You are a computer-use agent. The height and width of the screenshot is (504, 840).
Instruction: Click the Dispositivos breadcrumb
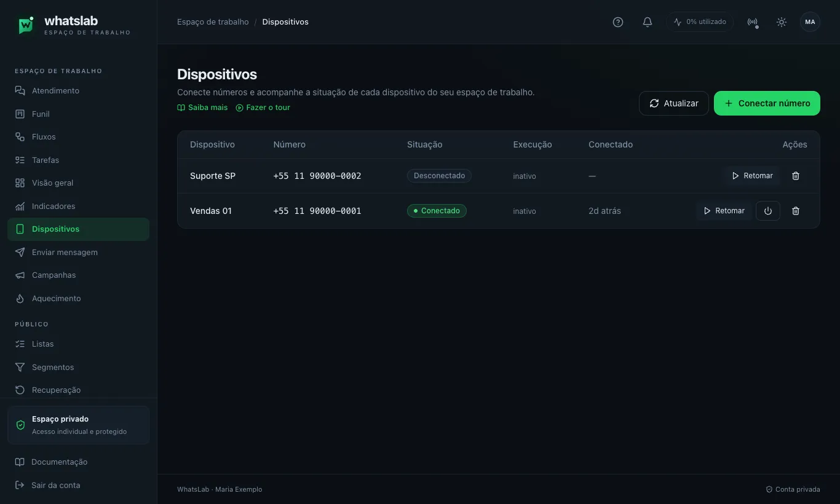click(x=285, y=22)
